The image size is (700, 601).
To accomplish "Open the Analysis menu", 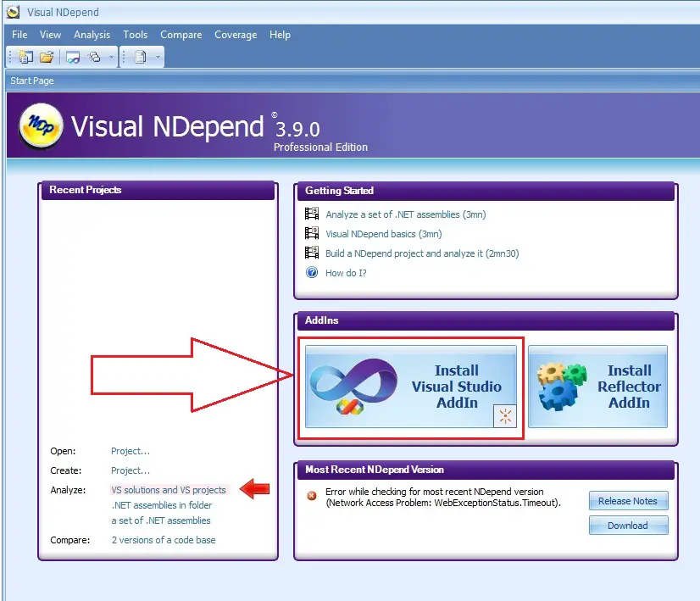I will point(92,35).
